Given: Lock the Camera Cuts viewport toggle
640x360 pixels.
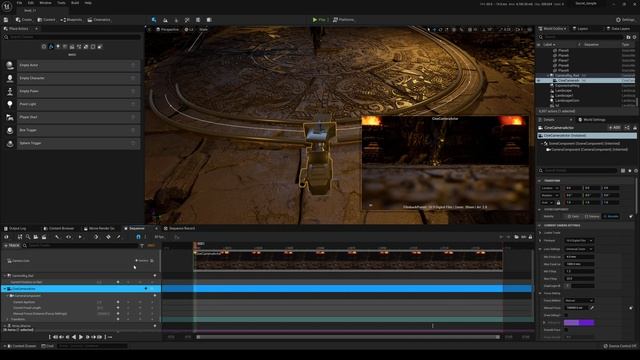Looking at the screenshot, I should (152, 260).
